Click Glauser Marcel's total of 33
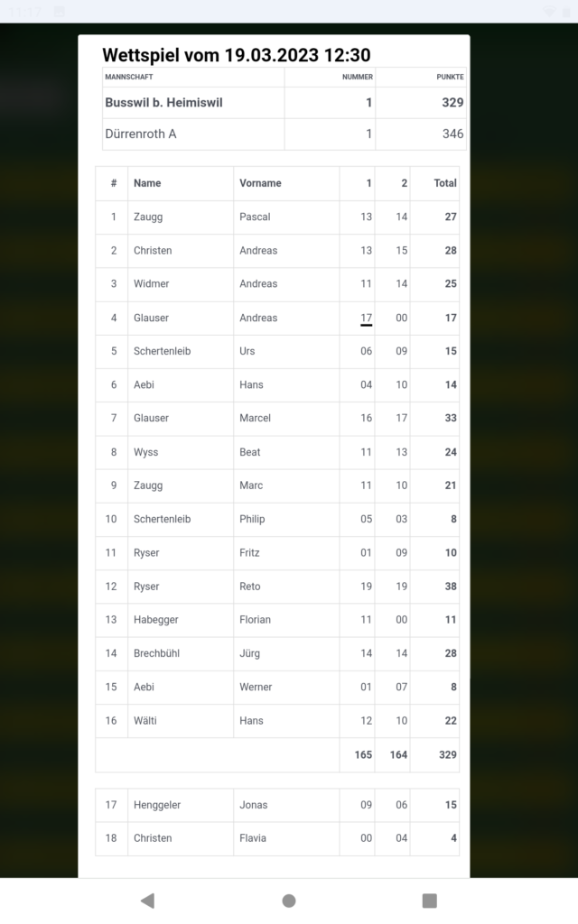578x924 pixels. (x=450, y=418)
